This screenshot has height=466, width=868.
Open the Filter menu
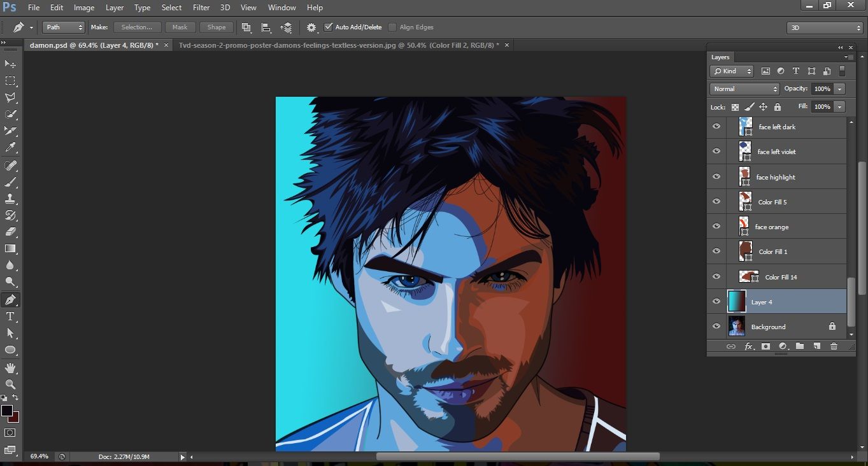201,8
